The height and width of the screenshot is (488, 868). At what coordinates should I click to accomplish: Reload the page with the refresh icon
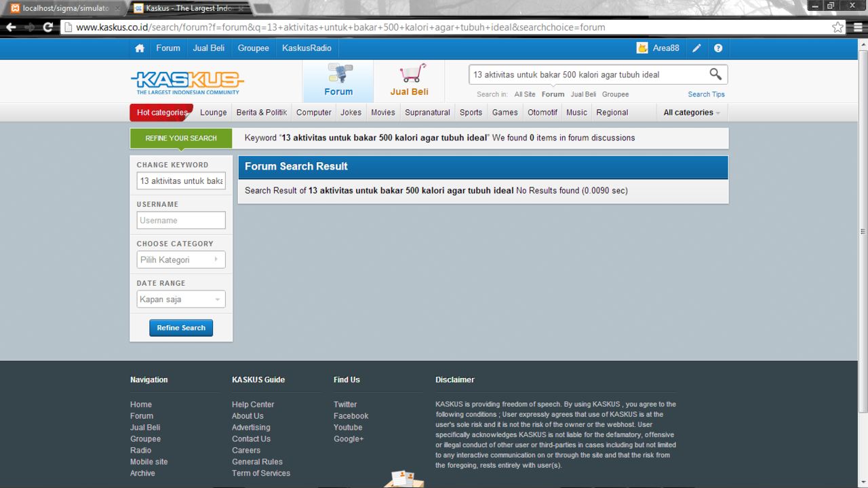click(x=47, y=27)
